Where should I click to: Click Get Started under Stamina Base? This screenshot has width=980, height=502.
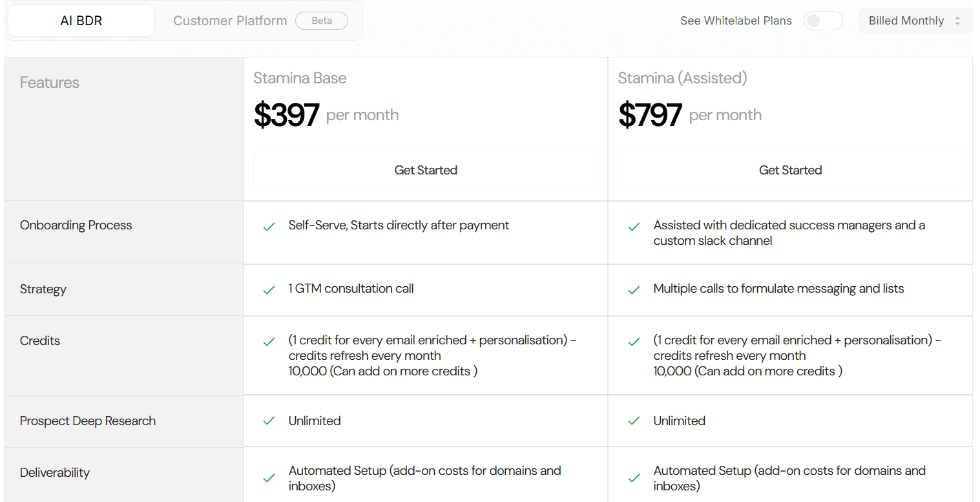tap(426, 170)
